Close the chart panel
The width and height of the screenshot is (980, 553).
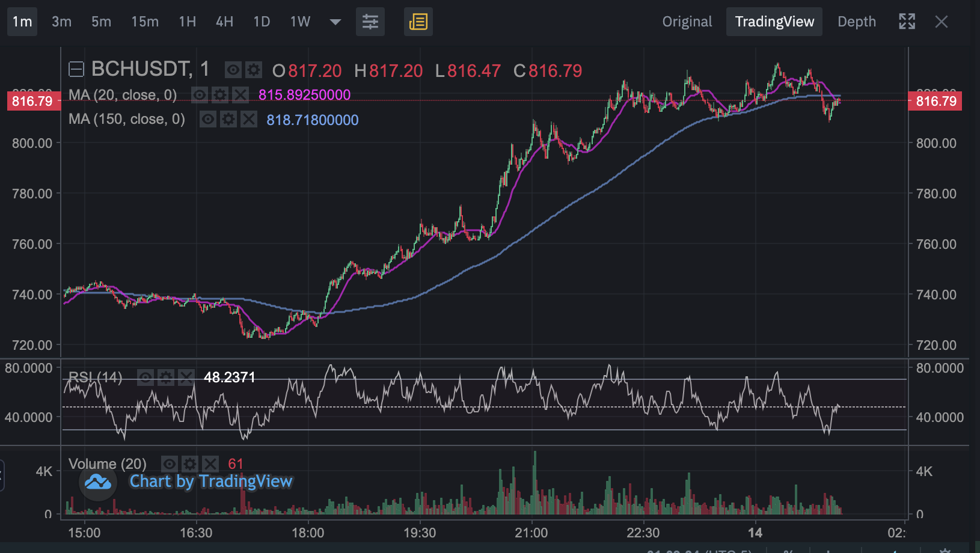[942, 22]
